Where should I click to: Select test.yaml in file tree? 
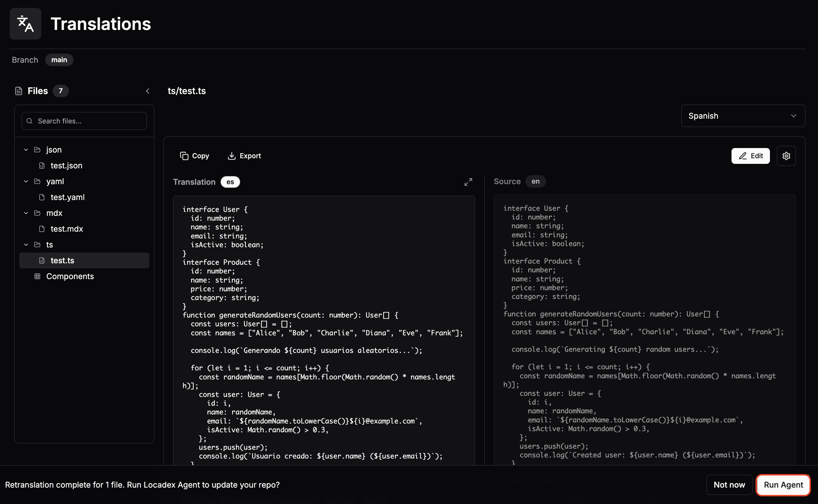coord(67,197)
